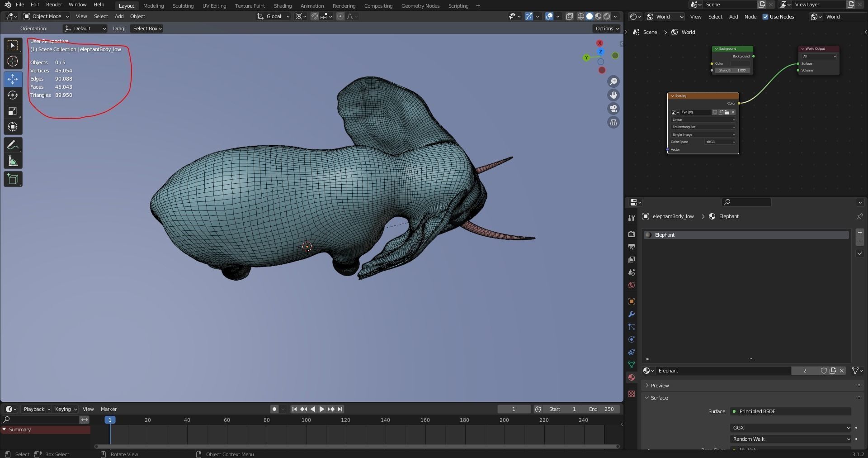Switch orthographic/perspective grid icon
Image resolution: width=868 pixels, height=458 pixels.
613,123
